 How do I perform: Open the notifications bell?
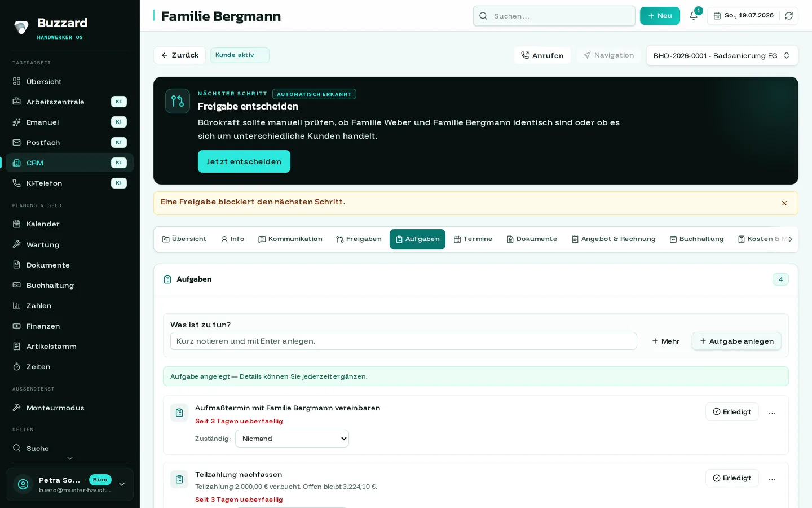click(694, 16)
